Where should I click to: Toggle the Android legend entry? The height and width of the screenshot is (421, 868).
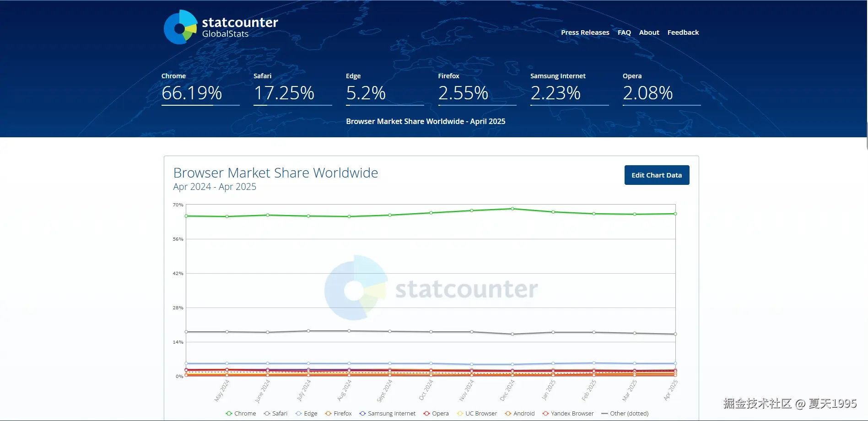pos(519,413)
